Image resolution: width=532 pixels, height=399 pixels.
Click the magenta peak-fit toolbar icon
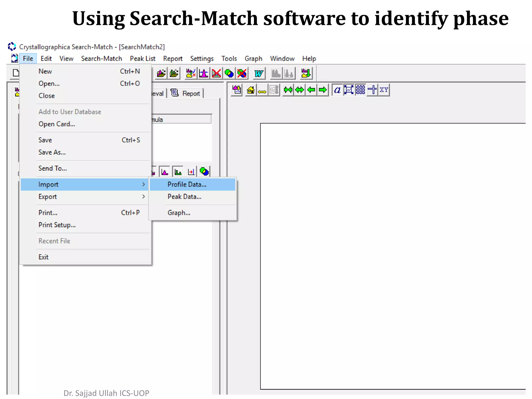pyautogui.click(x=204, y=74)
